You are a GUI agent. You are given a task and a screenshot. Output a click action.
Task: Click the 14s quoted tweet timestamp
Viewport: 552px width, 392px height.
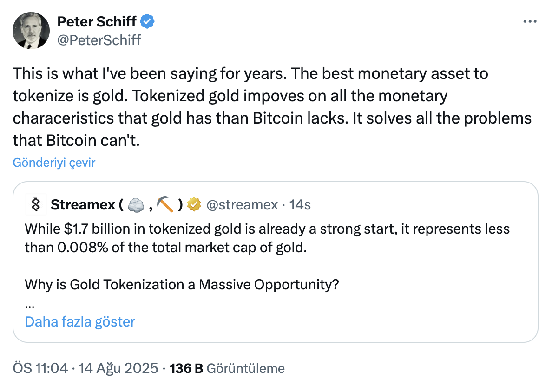tap(300, 205)
